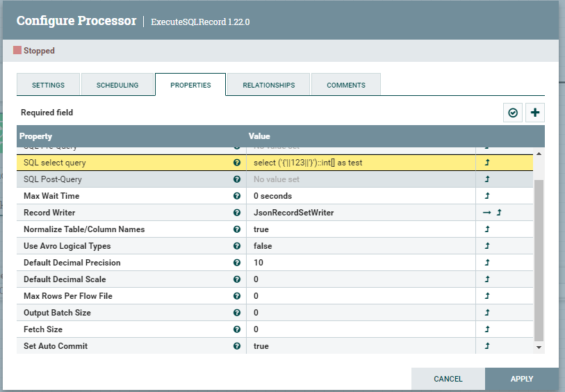Convert Default Decimal Scale to parameter
This screenshot has height=392, width=565.
(487, 279)
